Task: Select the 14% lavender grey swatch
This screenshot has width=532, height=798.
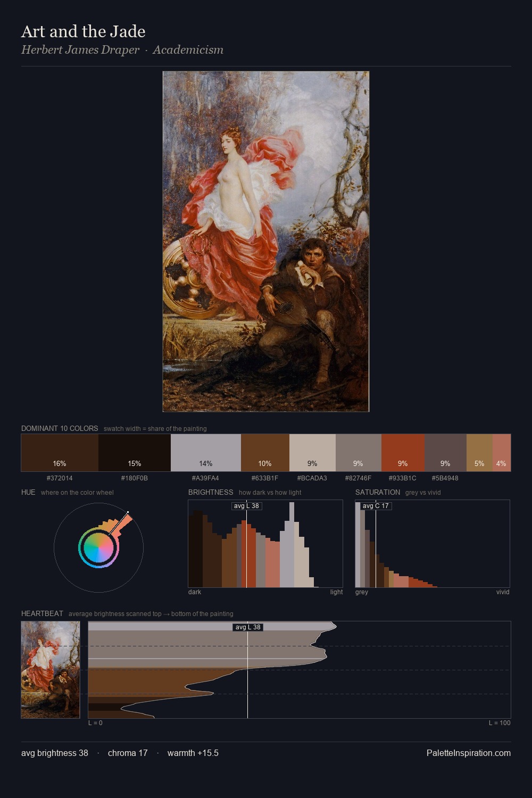Action: point(206,453)
